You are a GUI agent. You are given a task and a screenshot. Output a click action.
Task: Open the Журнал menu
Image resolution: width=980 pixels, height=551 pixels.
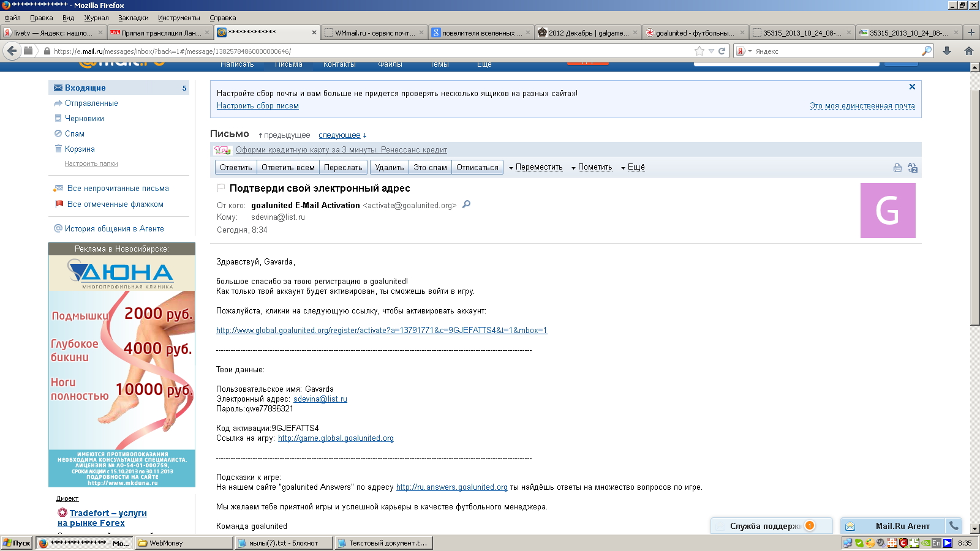point(96,18)
